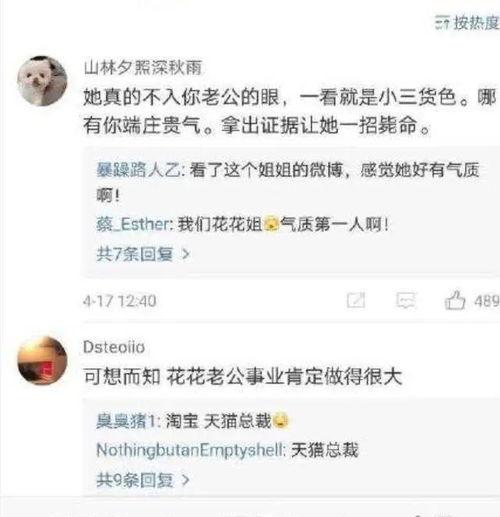Repost the first comment via share icon
The image size is (500, 517).
(x=356, y=300)
